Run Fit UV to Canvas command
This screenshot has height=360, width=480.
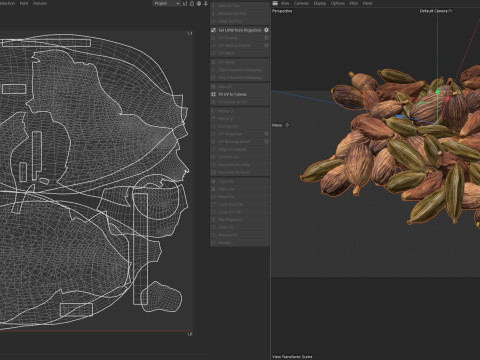click(232, 94)
